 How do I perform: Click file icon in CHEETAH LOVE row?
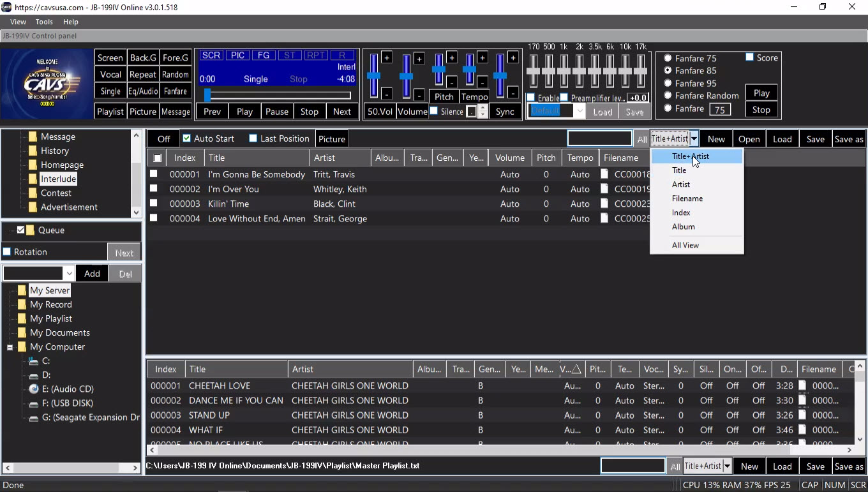pyautogui.click(x=803, y=385)
